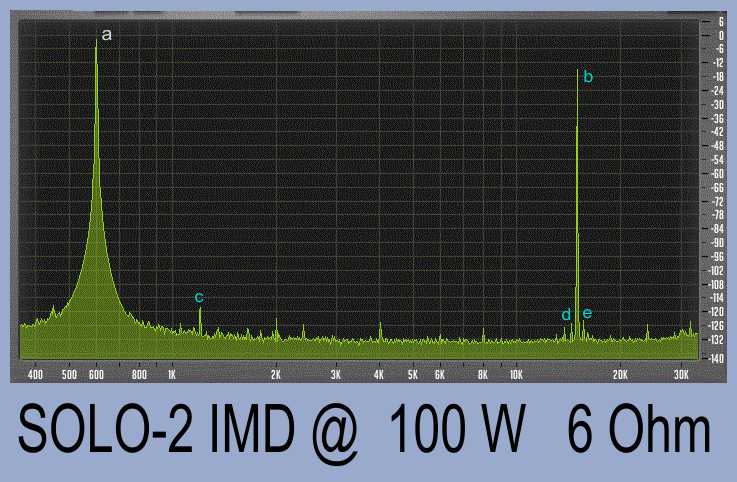
Task: Select the "1K" frequency axis label
Action: (x=172, y=375)
